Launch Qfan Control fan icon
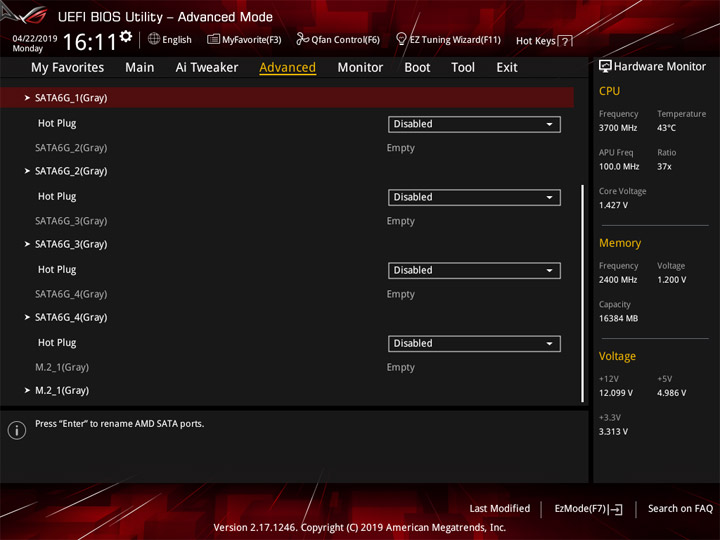 302,39
